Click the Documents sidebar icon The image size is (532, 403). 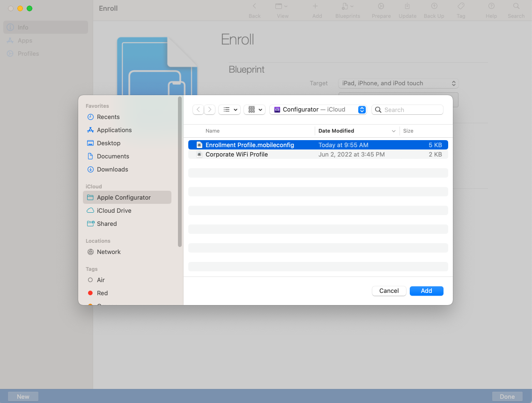[x=90, y=156]
